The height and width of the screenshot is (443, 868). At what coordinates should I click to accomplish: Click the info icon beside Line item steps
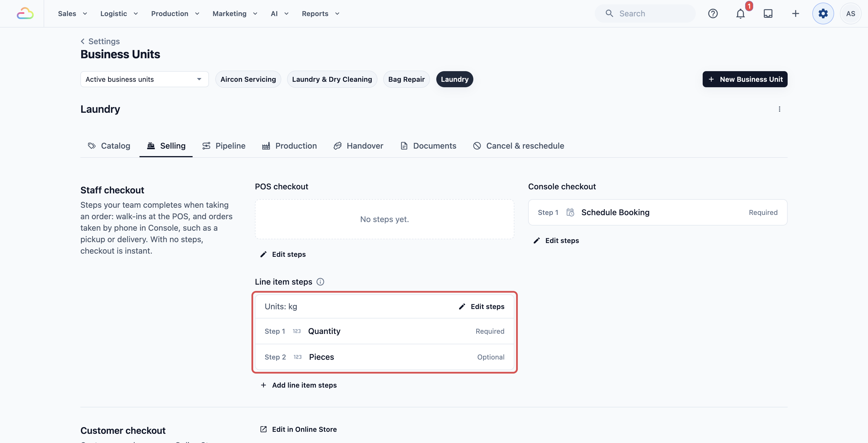click(320, 282)
